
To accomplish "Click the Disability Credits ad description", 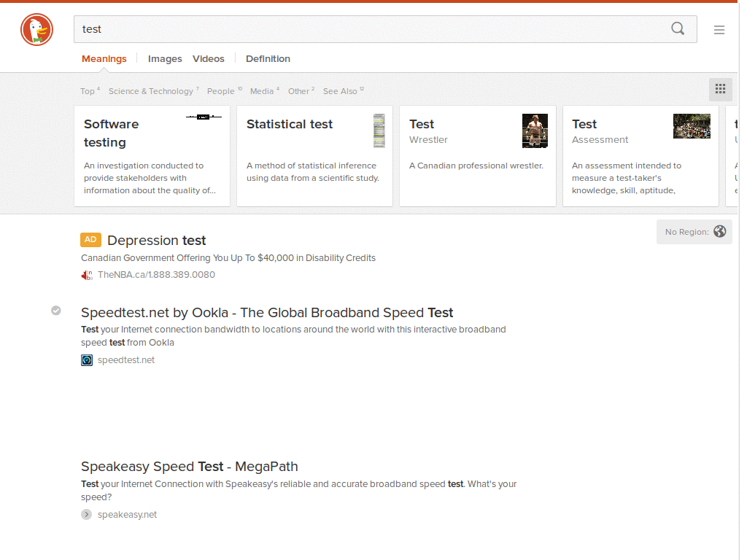I will click(x=228, y=258).
